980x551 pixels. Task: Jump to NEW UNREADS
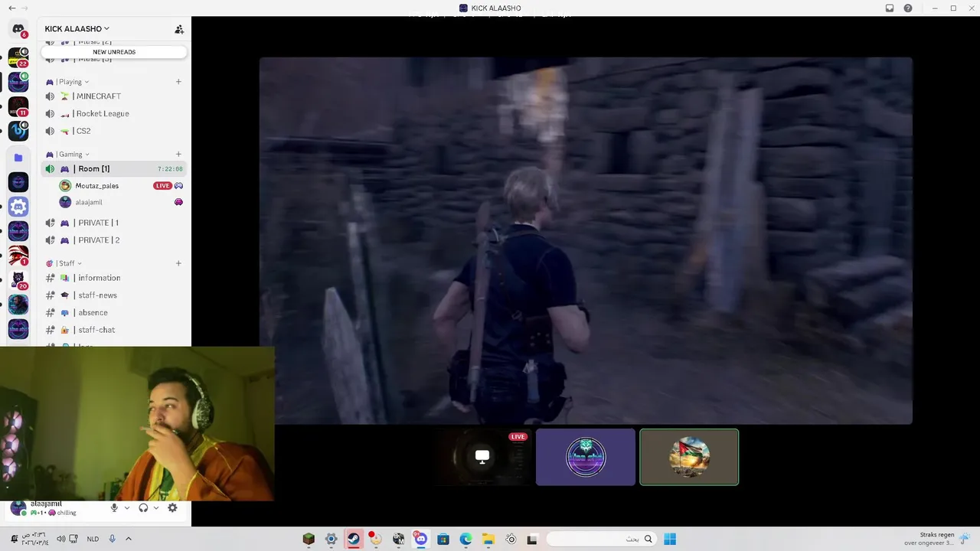pos(114,52)
